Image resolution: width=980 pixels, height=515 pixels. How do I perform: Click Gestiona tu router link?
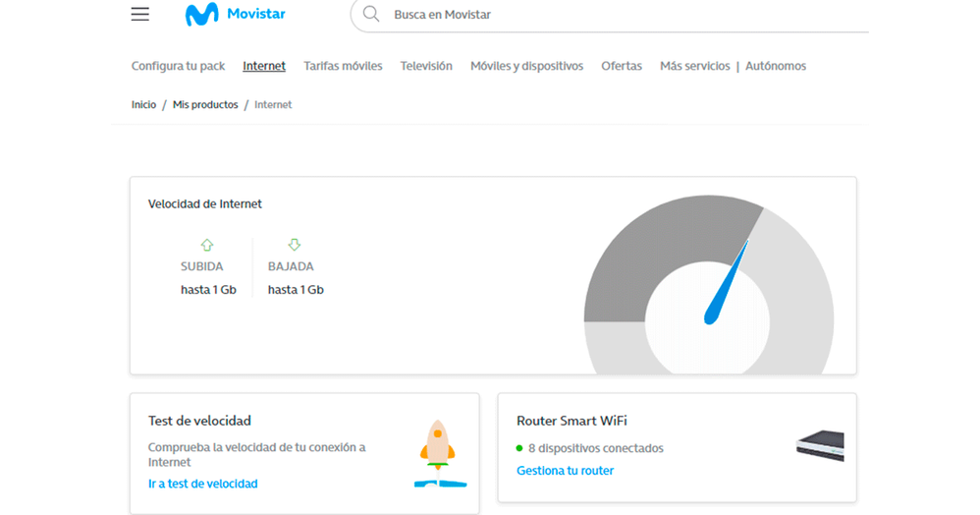[x=565, y=471]
